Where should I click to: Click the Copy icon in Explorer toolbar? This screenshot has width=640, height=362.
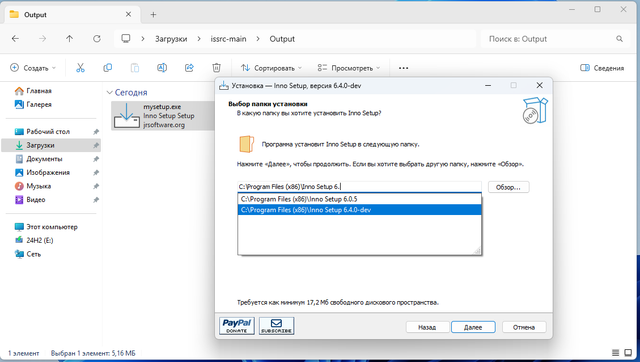pyautogui.click(x=108, y=68)
